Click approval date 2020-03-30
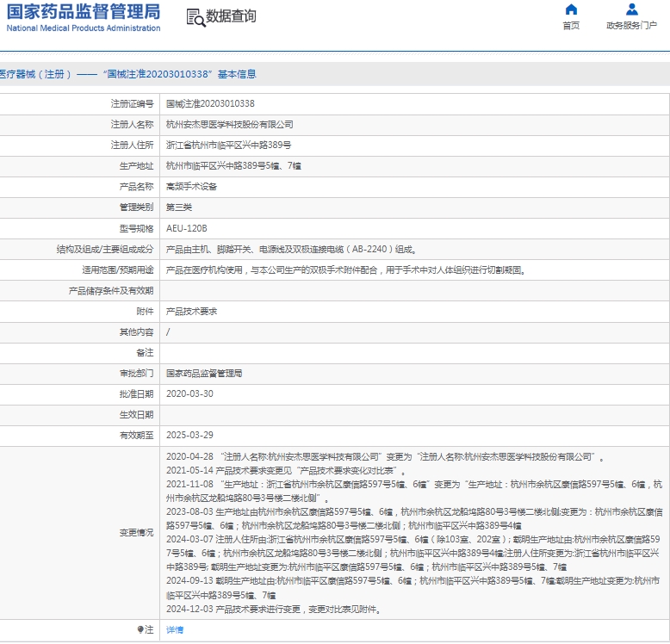The height and width of the screenshot is (644, 670). coord(189,393)
